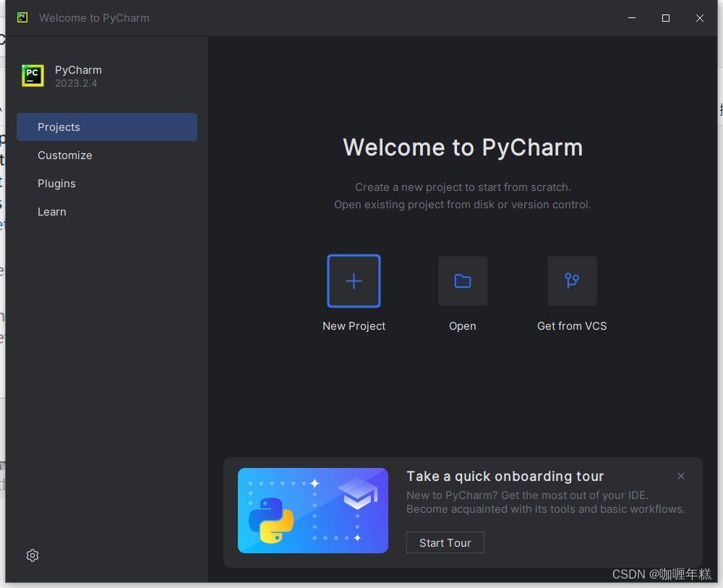
Task: Click the Open folder icon
Action: point(463,281)
